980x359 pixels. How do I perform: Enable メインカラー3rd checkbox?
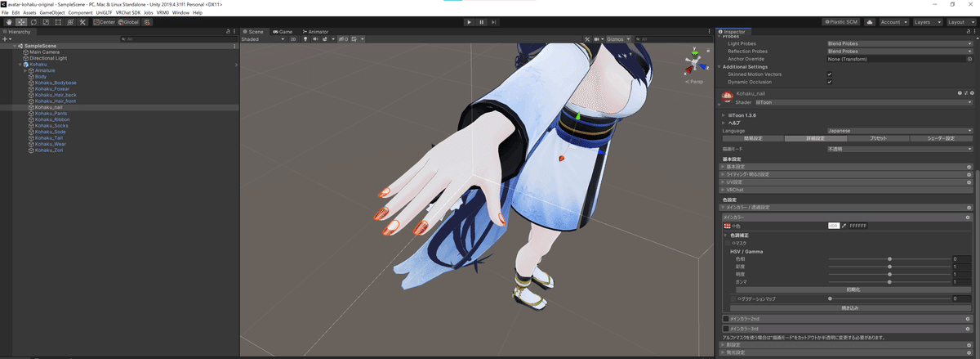coord(727,328)
